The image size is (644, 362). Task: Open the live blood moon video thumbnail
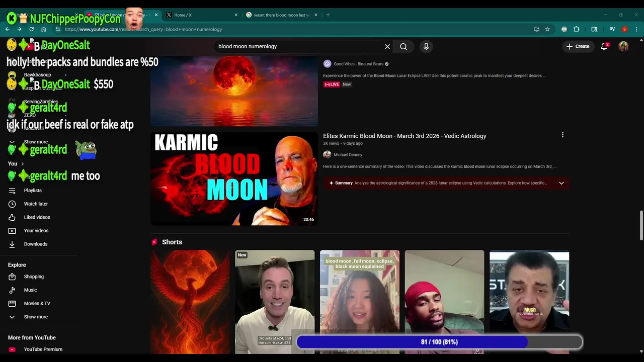(234, 90)
